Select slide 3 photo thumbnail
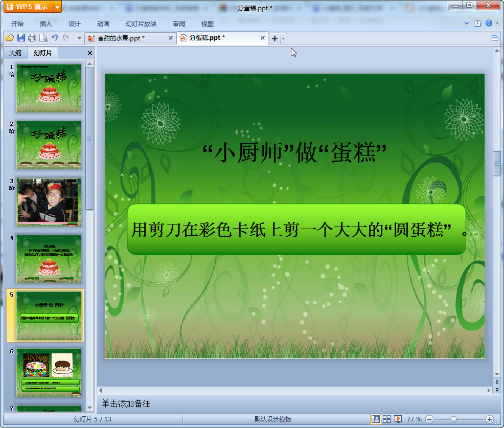The width and height of the screenshot is (504, 428). click(49, 202)
